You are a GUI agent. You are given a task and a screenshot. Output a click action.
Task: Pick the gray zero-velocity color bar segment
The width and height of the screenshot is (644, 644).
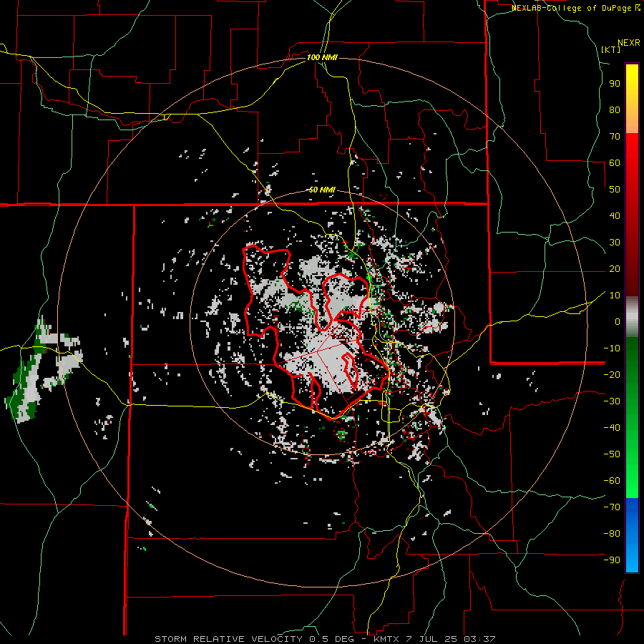click(x=632, y=317)
